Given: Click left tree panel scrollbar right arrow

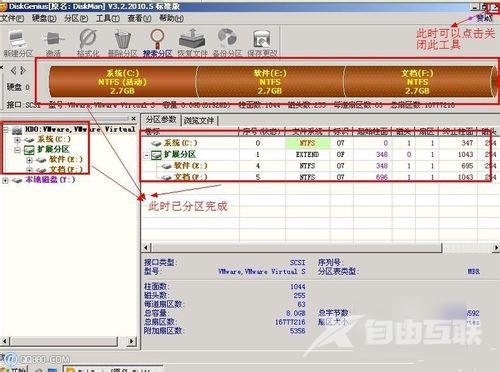Looking at the screenshot, I should pos(132,341).
